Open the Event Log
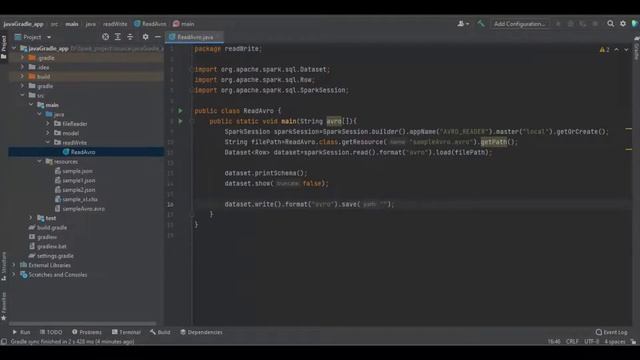Viewport: 640px width, 360px height. 611,332
